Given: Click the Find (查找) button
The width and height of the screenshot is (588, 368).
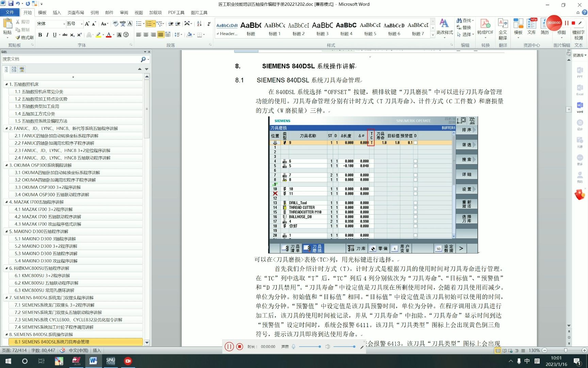Looking at the screenshot, I should [465, 20].
